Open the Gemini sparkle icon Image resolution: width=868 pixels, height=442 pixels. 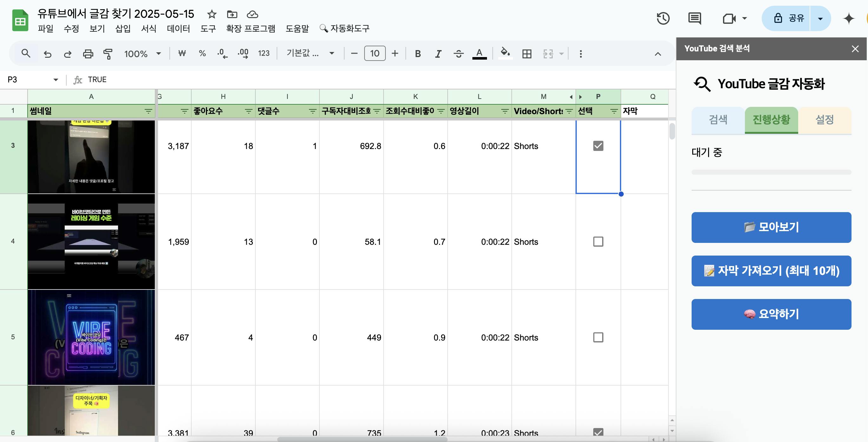click(x=849, y=18)
